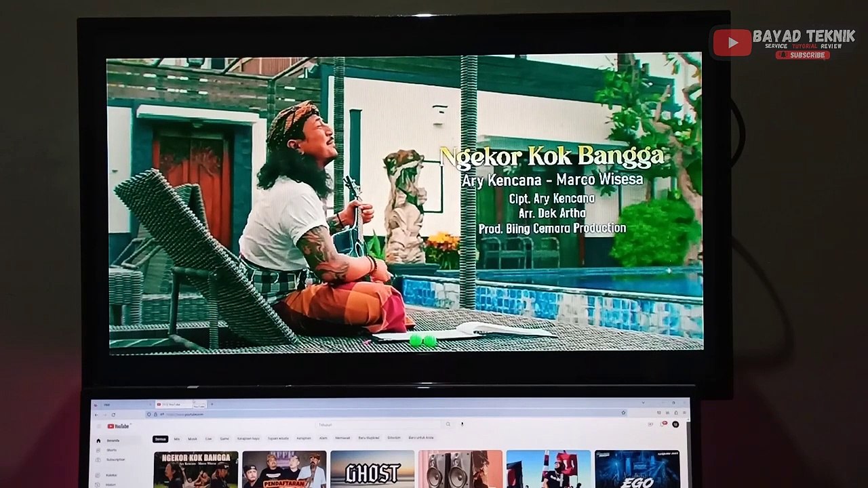868x488 pixels.
Task: Select the Mix filter chip
Action: [x=177, y=439]
